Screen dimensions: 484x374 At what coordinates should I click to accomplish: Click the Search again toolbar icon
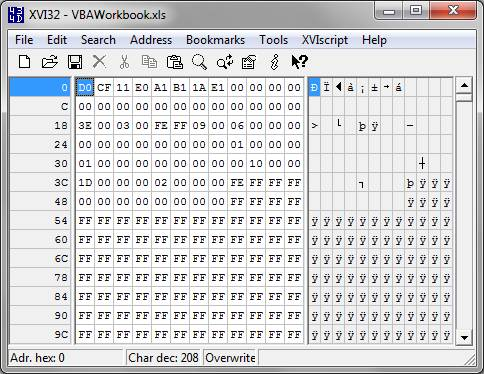click(x=225, y=62)
